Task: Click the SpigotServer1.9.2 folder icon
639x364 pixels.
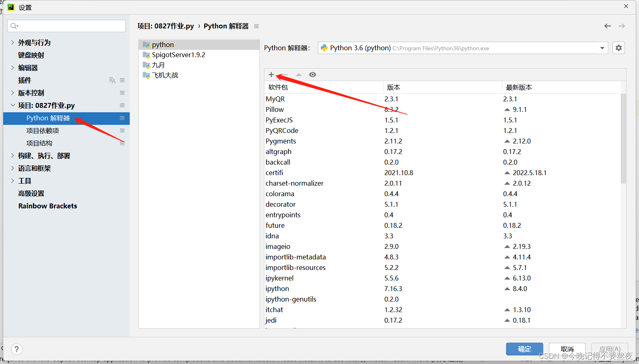Action: click(x=146, y=55)
